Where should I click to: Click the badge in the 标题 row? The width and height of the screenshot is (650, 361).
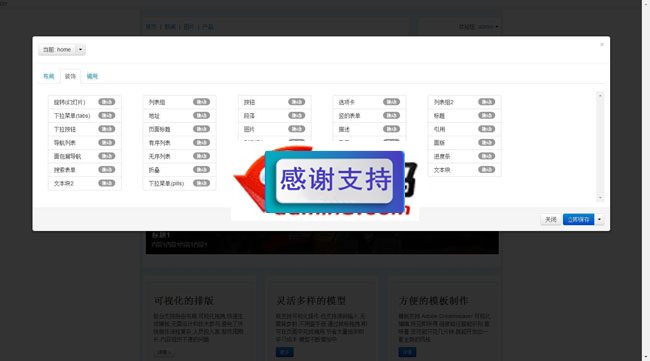pos(487,116)
